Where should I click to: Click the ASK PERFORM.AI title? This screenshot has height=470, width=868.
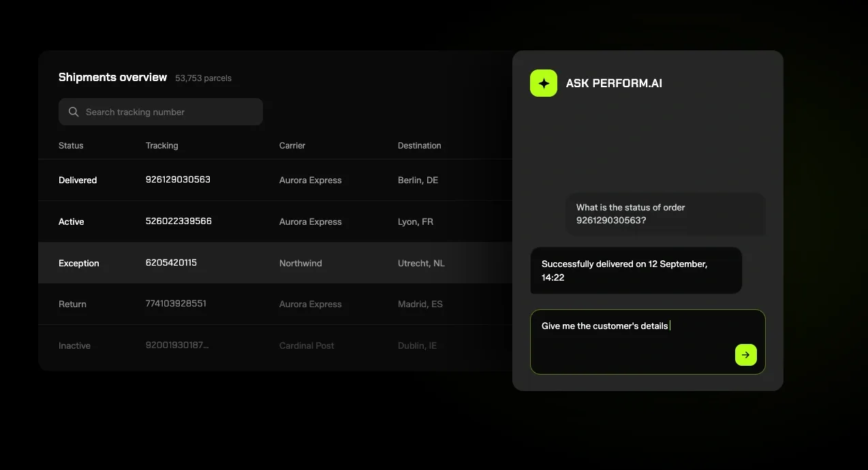(614, 84)
